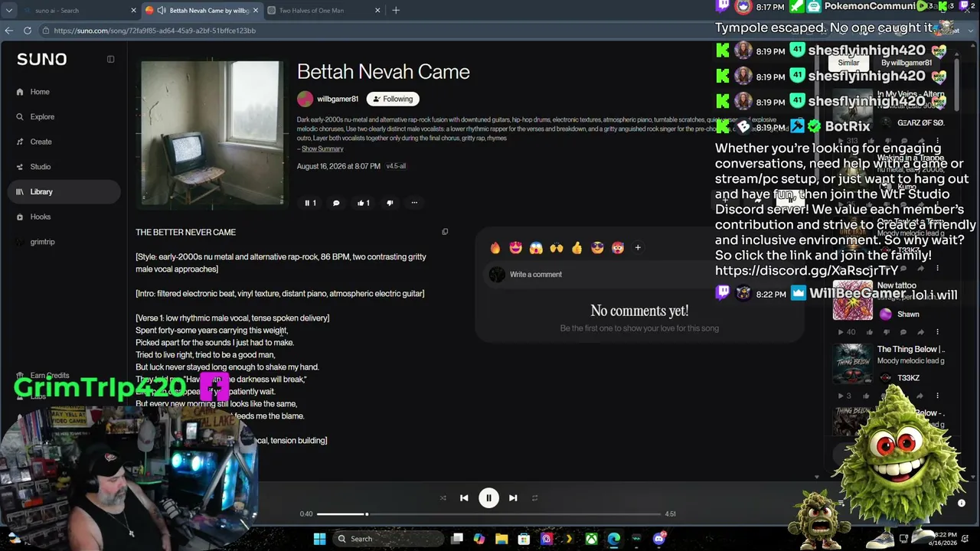React with the shocked face emoji

pos(536,247)
